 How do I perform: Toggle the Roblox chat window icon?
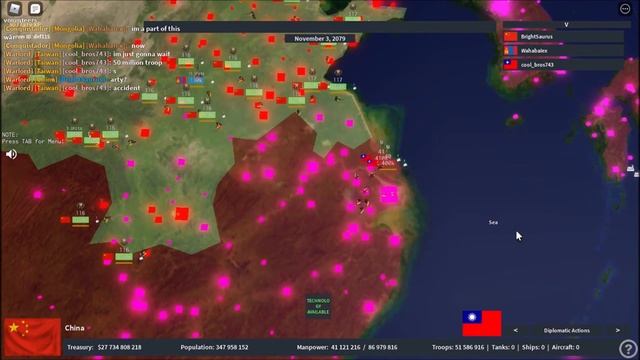[x=36, y=9]
